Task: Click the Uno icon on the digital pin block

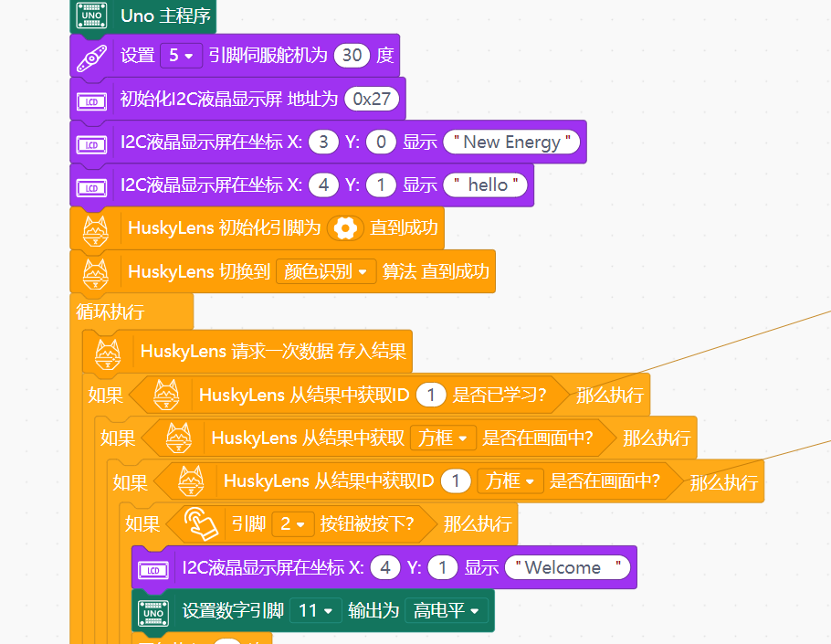Action: [153, 611]
